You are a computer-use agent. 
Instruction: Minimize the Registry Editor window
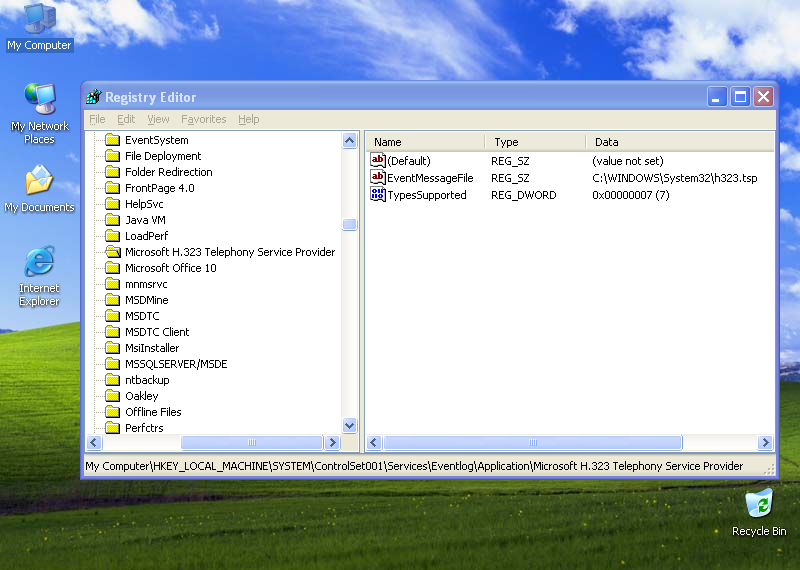click(x=716, y=96)
